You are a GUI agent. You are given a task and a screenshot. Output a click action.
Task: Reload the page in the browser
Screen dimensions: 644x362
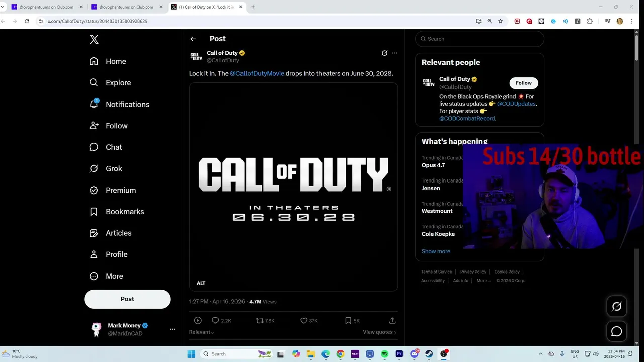[x=27, y=21]
